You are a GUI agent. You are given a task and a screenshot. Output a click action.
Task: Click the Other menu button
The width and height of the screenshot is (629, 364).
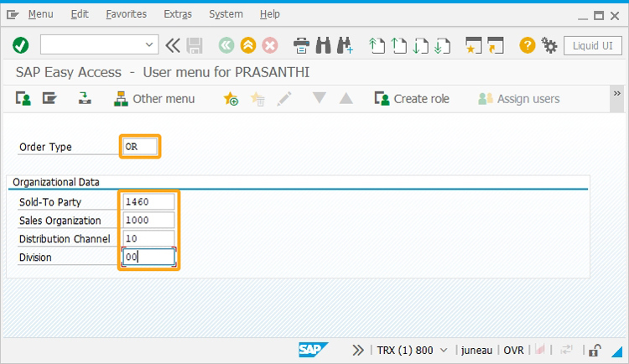click(154, 99)
